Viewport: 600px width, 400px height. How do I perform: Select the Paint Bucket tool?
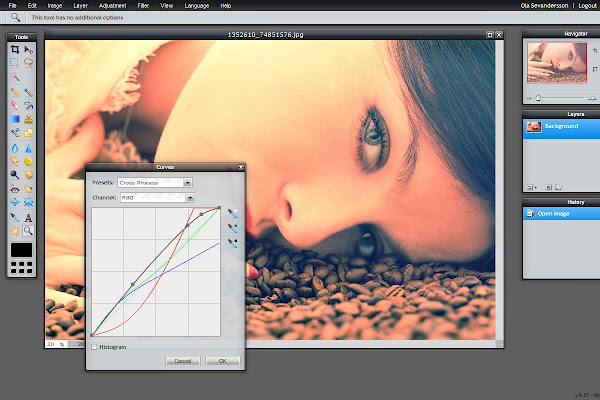28,105
